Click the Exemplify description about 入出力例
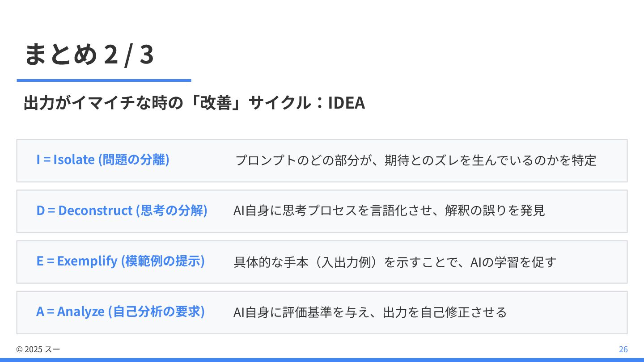The width and height of the screenshot is (644, 362). click(395, 261)
